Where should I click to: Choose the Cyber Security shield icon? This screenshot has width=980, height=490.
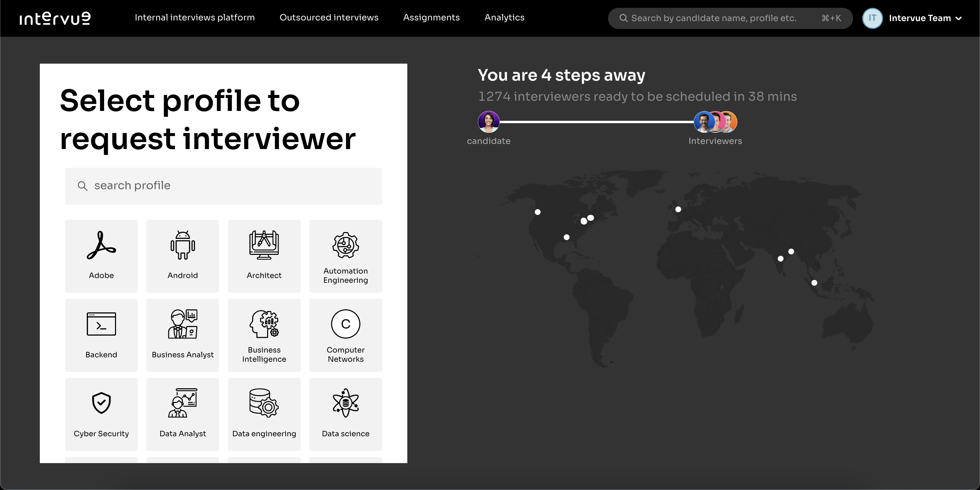tap(101, 403)
